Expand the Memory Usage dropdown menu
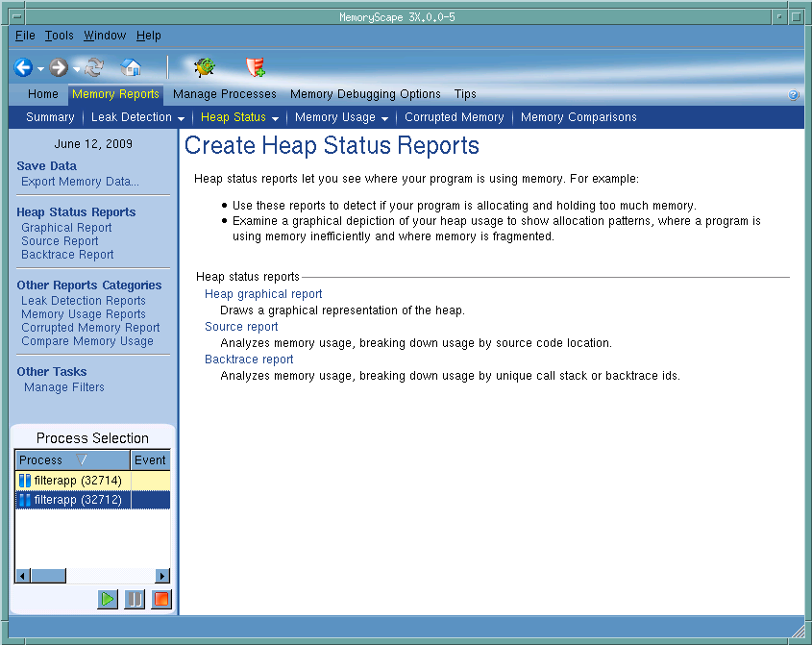The image size is (812, 645). [384, 118]
